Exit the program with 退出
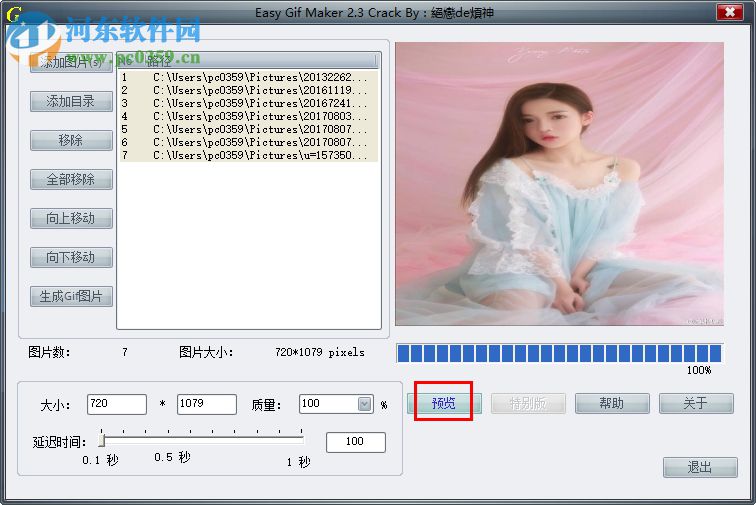Screen dimensions: 756x505 (700, 467)
